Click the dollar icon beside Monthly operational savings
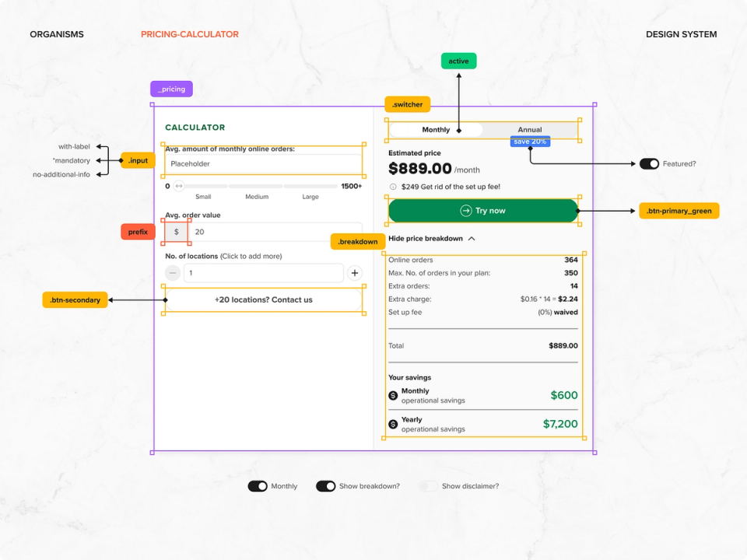This screenshot has width=747, height=560. [x=393, y=395]
